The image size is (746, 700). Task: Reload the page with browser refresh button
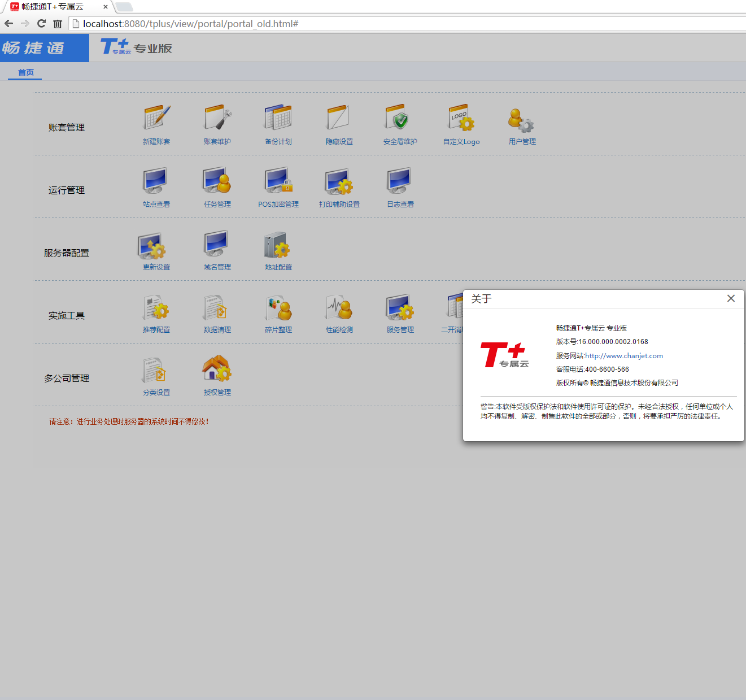(41, 24)
